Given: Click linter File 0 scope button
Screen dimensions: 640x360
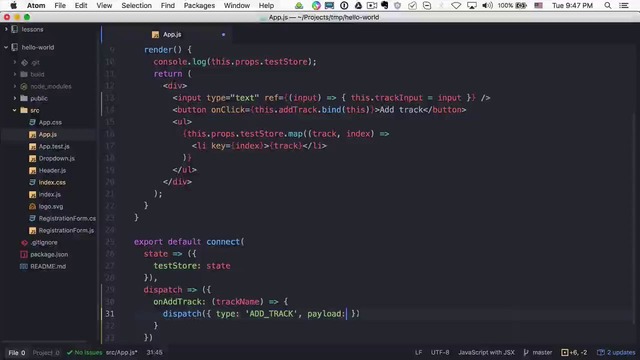Looking at the screenshot, I should 17,353.
